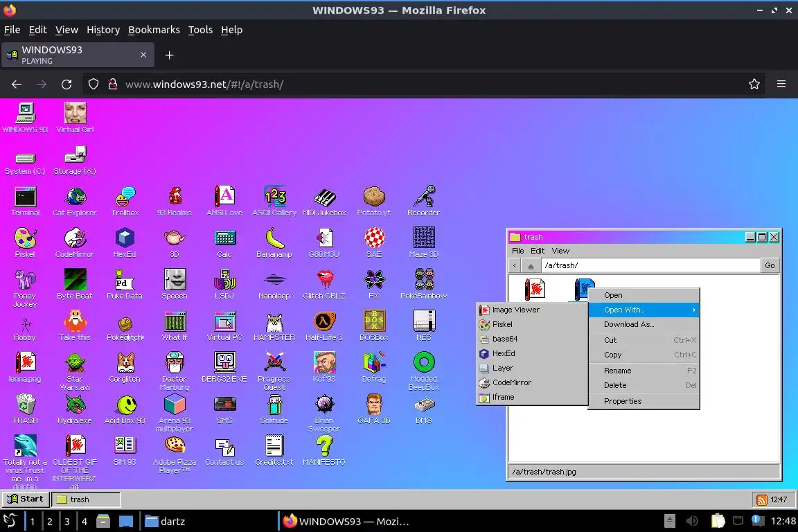The image size is (798, 532).
Task: Launch Half-Life 3 icon
Action: (x=324, y=326)
